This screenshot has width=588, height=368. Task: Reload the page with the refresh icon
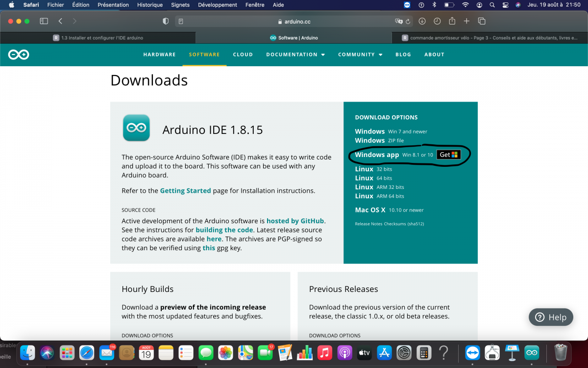pos(408,22)
